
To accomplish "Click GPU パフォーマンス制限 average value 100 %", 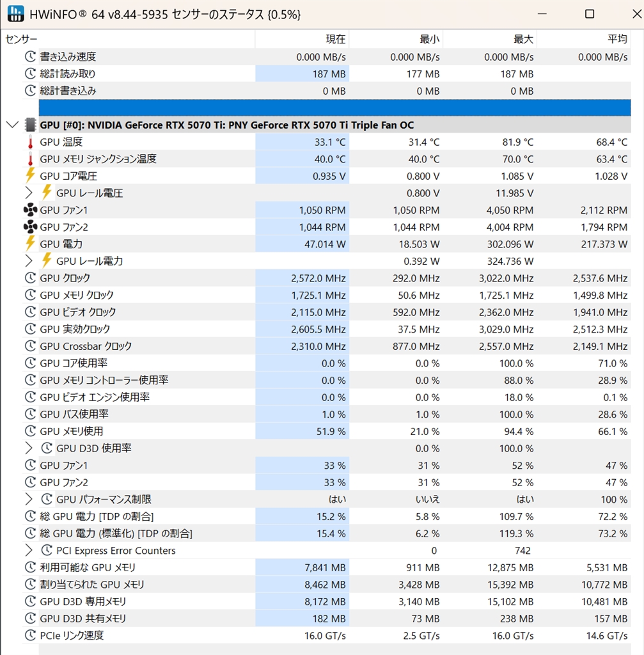I will pos(614,499).
